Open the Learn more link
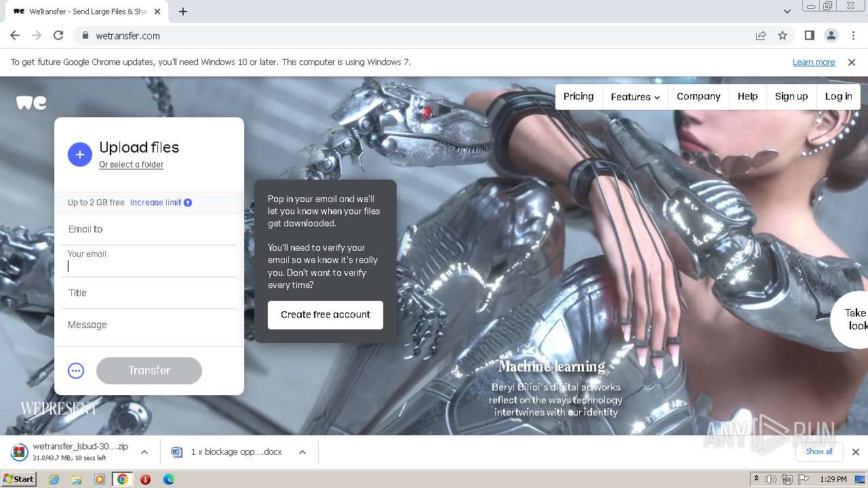The width and height of the screenshot is (868, 488). [814, 62]
